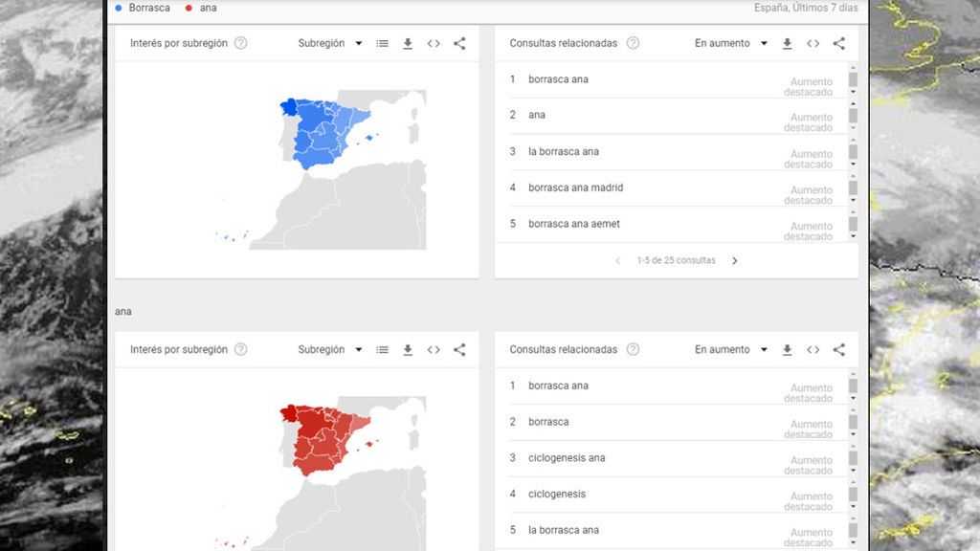Click the Galicia region on blue map
This screenshot has width=980, height=551.
click(289, 107)
